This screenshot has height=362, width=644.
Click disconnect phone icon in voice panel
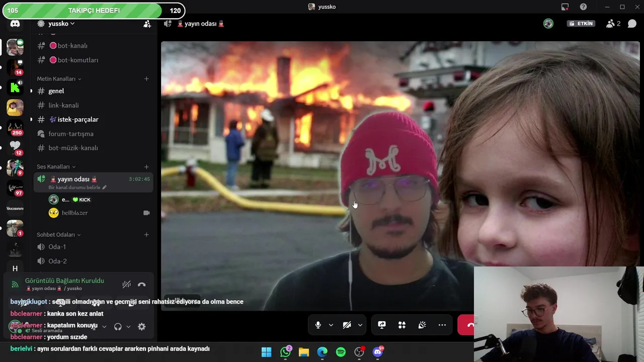coord(142,284)
